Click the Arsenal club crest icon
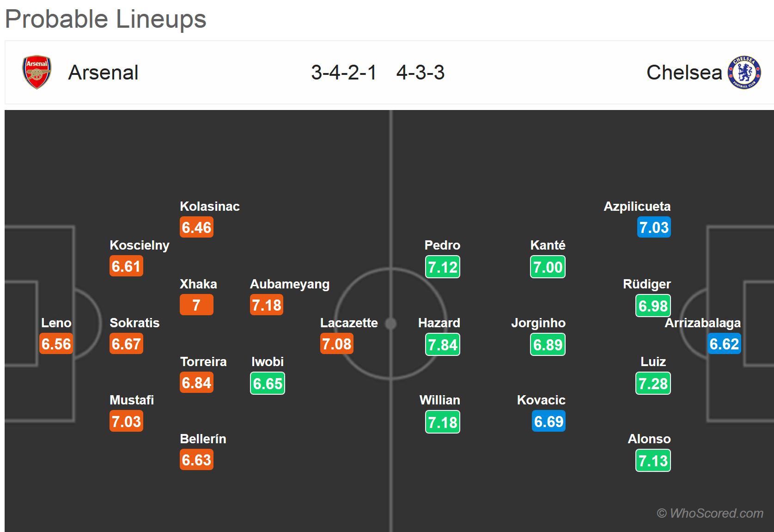Screen dimensions: 774x532 click(37, 72)
